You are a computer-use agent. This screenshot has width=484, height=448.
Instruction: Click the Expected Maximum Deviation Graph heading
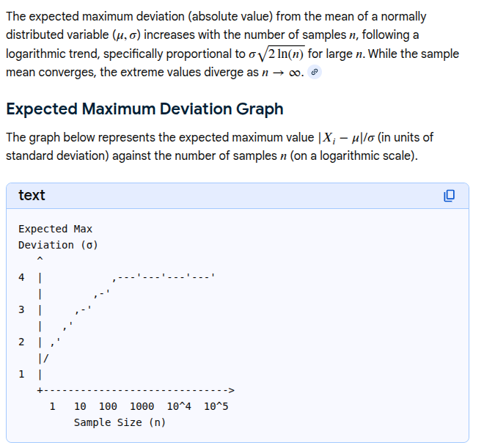click(144, 109)
